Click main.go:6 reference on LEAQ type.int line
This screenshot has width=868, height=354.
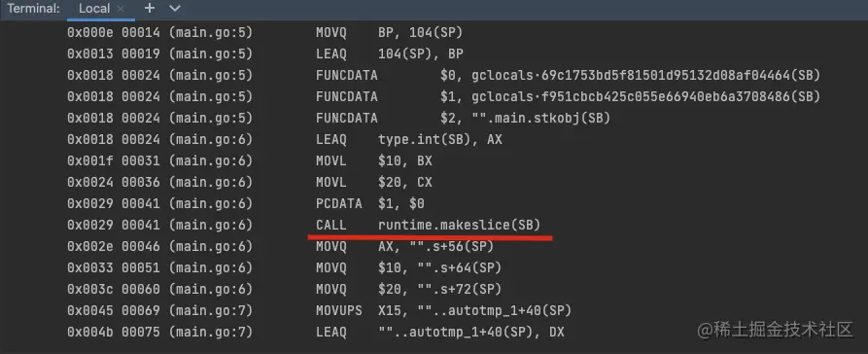(x=210, y=140)
